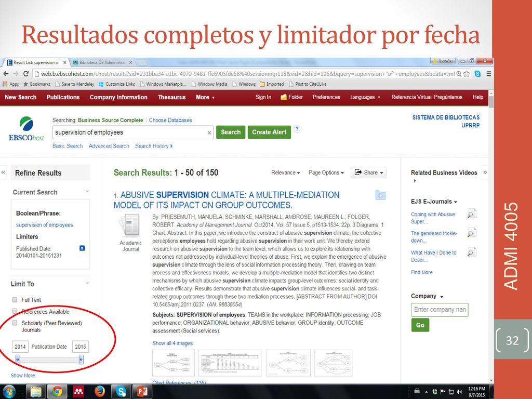Click the search help question mark icon
Viewport: 532px width, 399px height.
297,129
